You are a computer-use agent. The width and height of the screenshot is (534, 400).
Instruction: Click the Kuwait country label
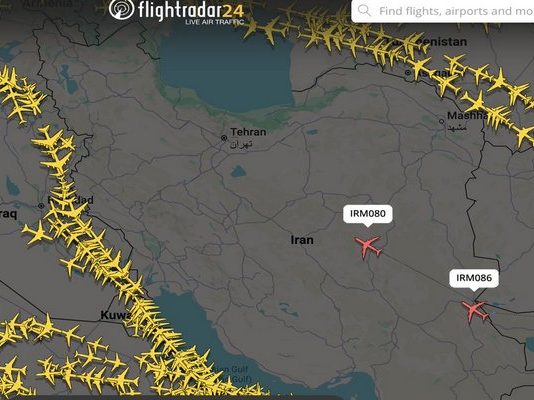(x=116, y=315)
